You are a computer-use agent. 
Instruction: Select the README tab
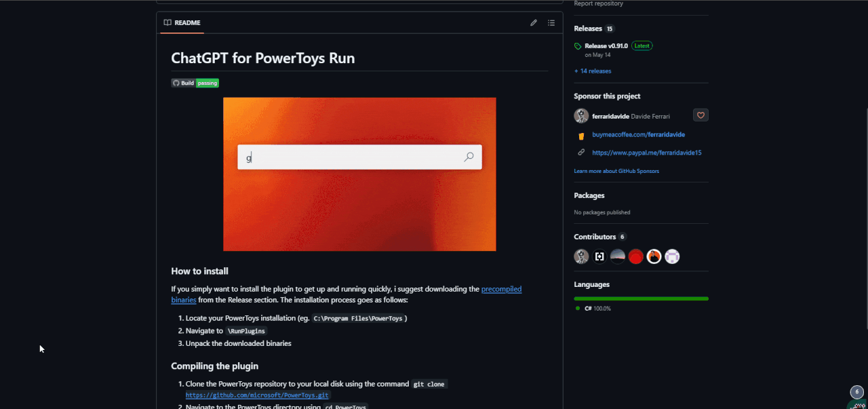click(182, 23)
